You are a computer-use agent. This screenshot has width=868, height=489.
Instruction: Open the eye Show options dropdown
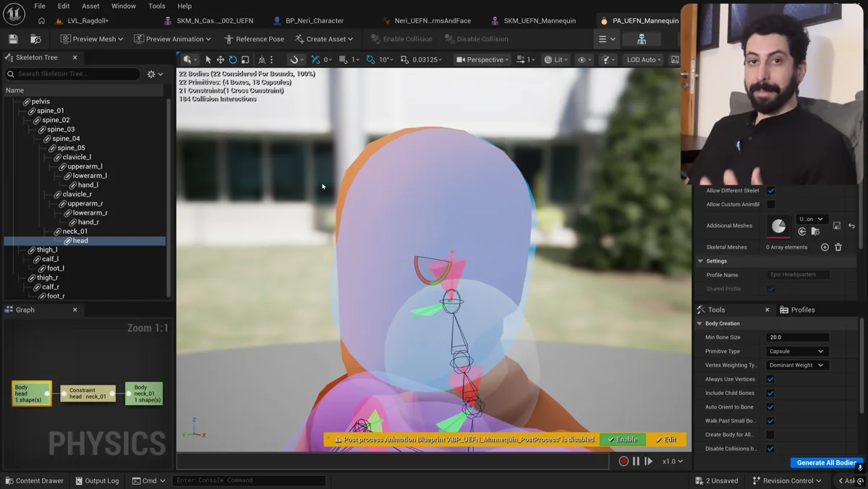point(584,60)
